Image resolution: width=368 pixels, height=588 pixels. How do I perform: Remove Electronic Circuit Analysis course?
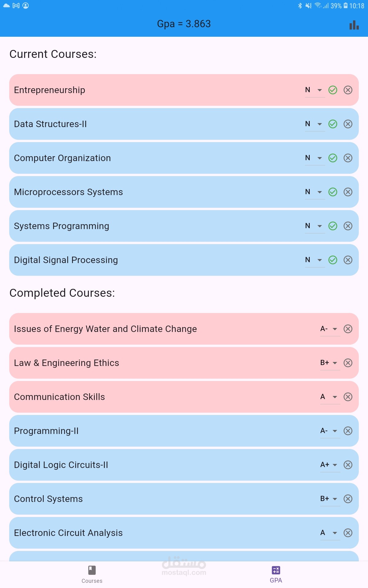click(x=348, y=533)
